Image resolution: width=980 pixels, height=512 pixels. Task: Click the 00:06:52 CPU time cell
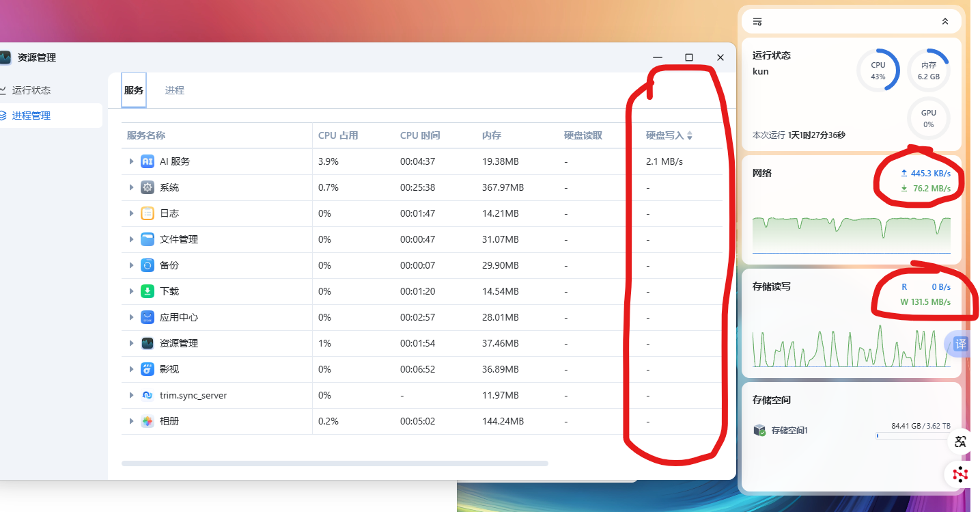417,369
